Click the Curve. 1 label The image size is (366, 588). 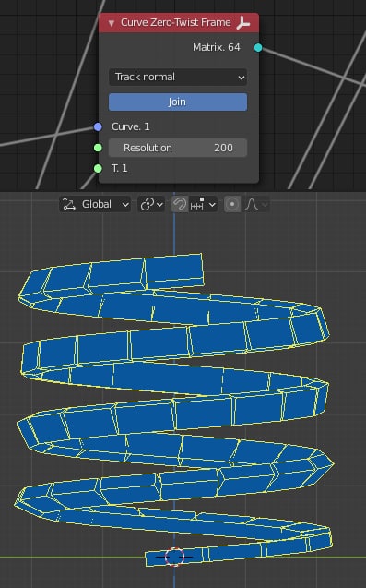pyautogui.click(x=130, y=126)
